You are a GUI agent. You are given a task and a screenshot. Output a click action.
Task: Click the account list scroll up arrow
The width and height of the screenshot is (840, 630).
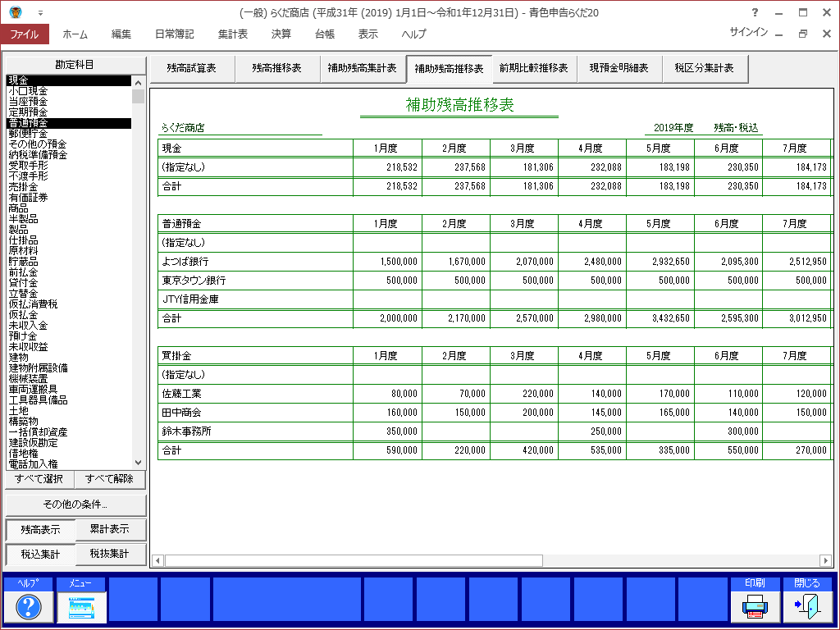pos(138,83)
